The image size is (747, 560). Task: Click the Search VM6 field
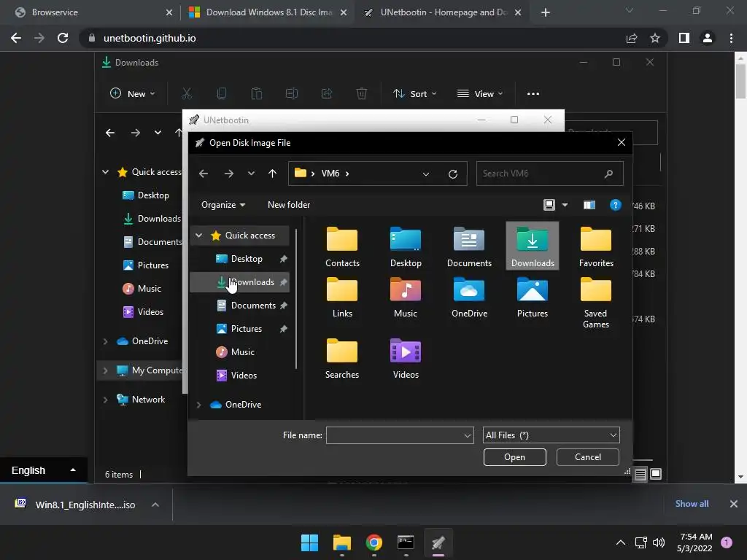click(550, 174)
